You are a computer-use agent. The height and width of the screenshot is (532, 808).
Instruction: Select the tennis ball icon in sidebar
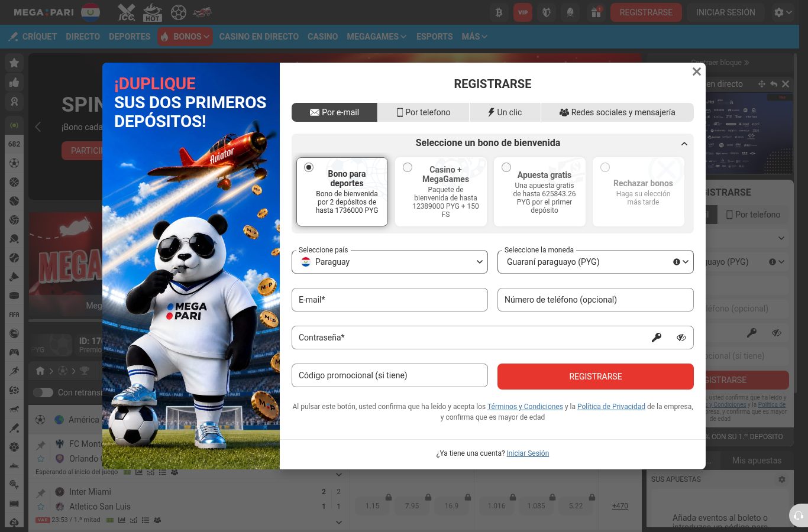tap(14, 201)
